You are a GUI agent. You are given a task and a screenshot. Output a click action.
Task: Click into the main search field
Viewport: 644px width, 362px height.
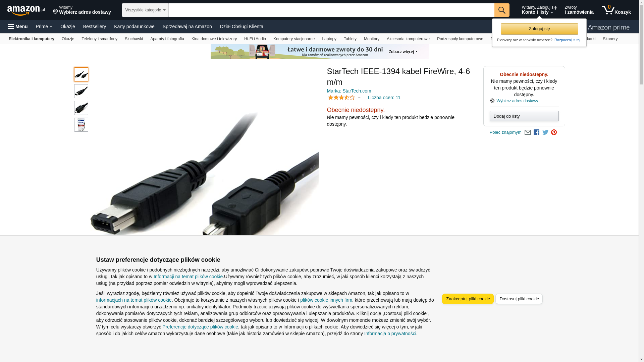tap(331, 10)
